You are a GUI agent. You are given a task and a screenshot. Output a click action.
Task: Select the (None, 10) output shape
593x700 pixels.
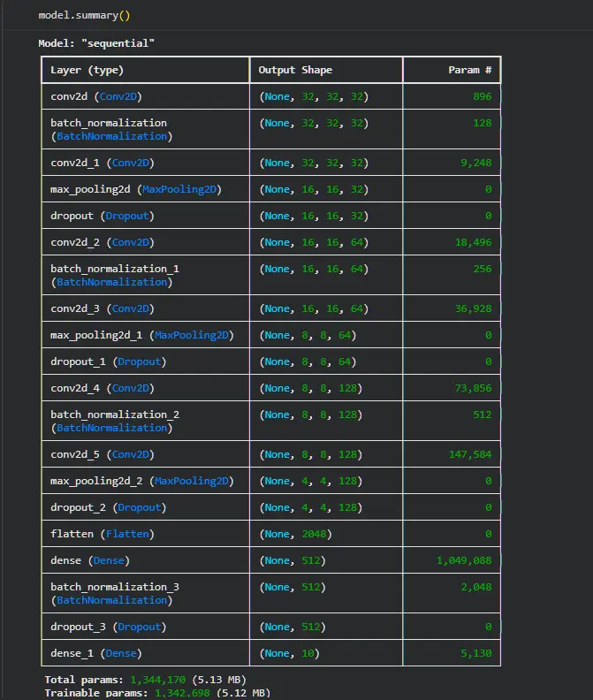[x=289, y=653]
